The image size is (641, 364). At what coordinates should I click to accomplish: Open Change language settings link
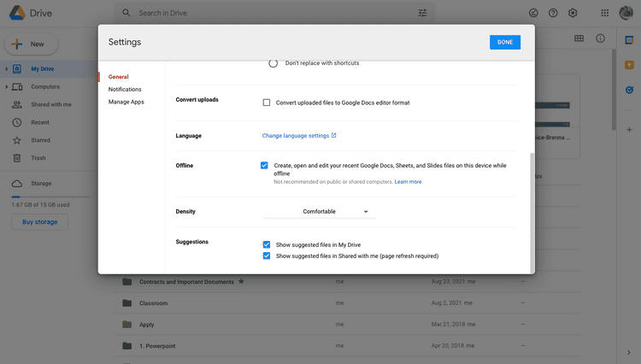299,136
